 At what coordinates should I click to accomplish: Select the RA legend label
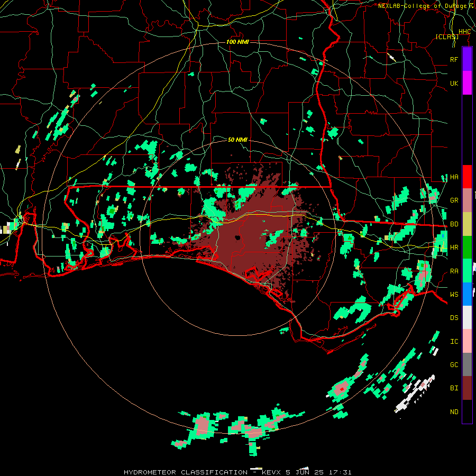click(x=454, y=271)
